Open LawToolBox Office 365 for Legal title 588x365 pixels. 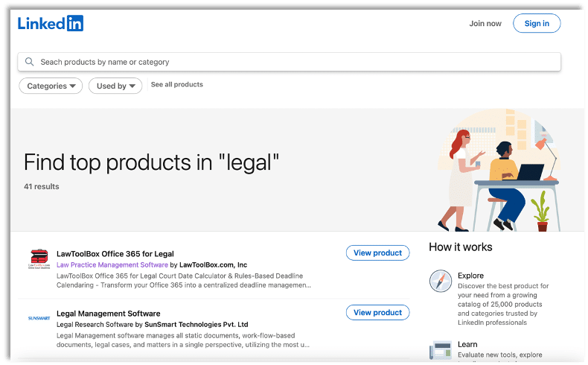tap(115, 254)
